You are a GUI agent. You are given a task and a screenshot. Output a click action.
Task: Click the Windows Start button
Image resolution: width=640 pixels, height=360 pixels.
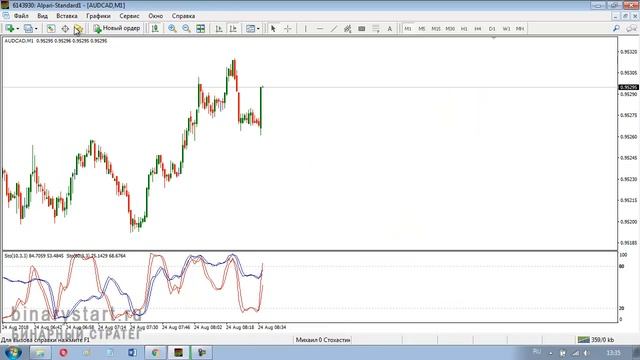click(x=13, y=352)
